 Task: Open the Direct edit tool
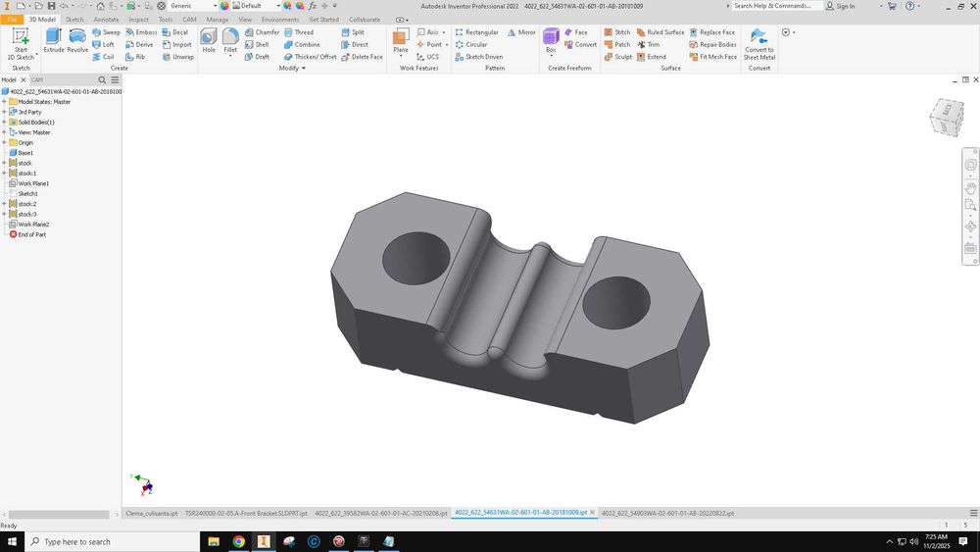(355, 44)
